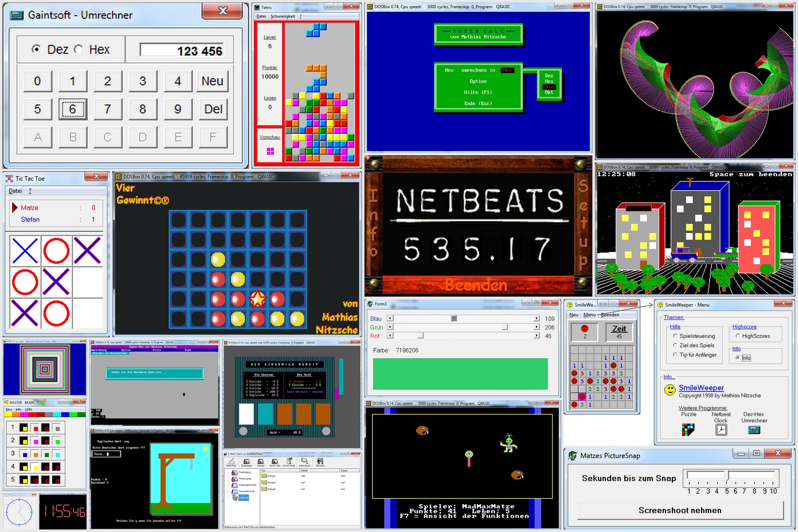Screen dimensions: 798x532
Task: Run Server check in the mail client
Action: 288,461
